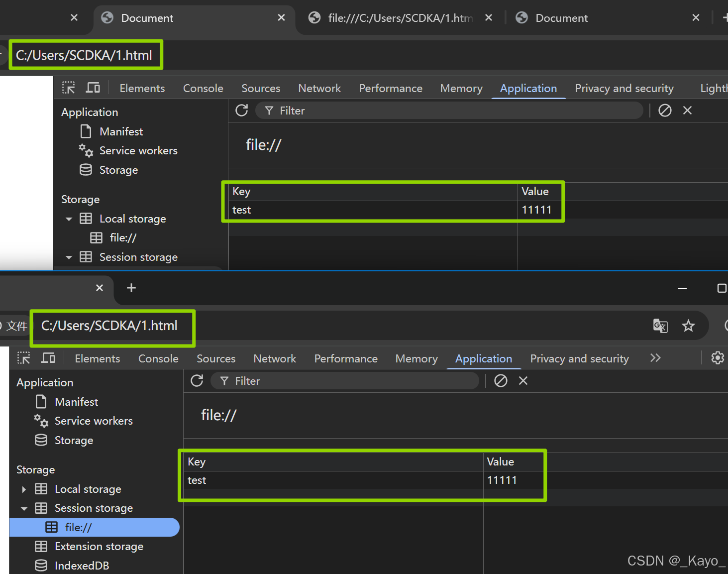Open Network tab in upper DevTools
The height and width of the screenshot is (574, 728).
[319, 88]
